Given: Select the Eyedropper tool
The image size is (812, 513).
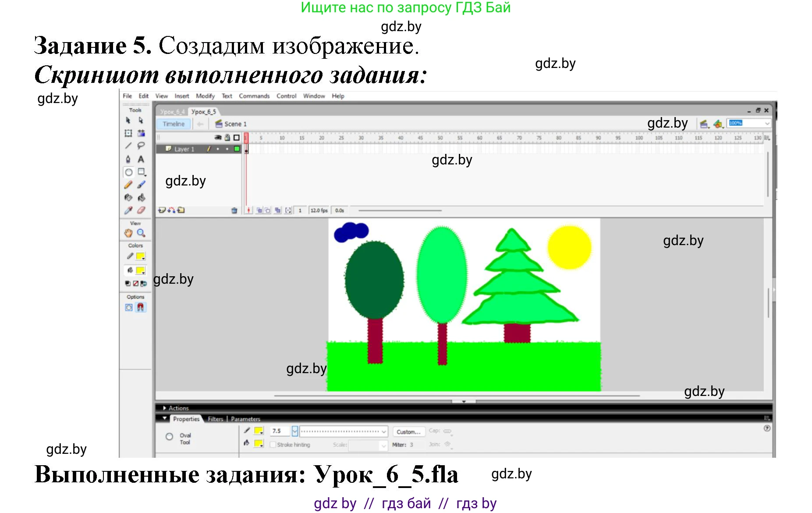Looking at the screenshot, I should [128, 210].
